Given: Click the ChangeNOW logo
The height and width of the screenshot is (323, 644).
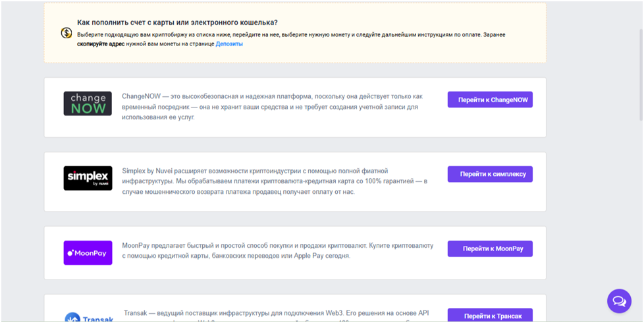Looking at the screenshot, I should pos(88,103).
